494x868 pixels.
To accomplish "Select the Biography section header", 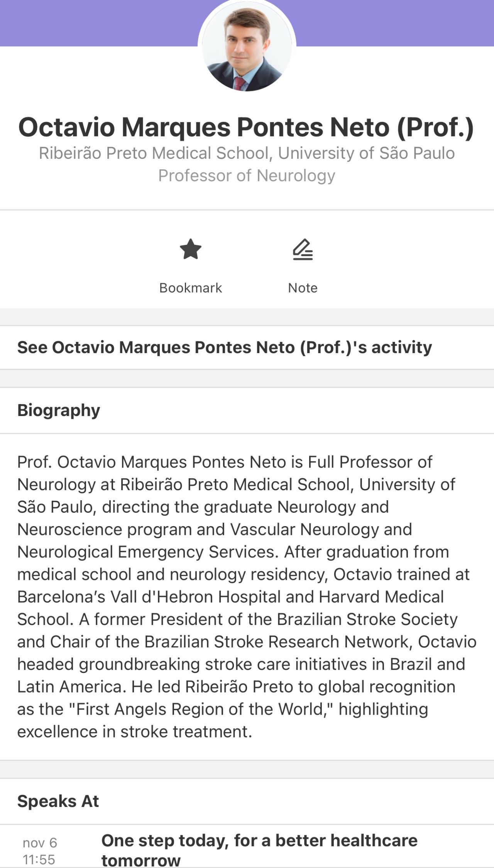I will point(59,410).
